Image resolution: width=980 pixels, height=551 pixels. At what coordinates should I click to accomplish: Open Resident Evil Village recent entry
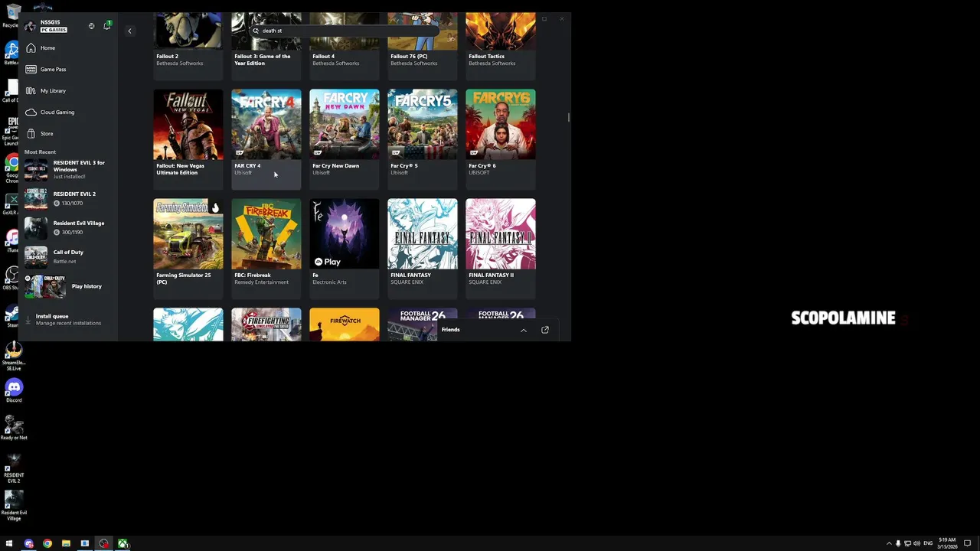coord(69,227)
